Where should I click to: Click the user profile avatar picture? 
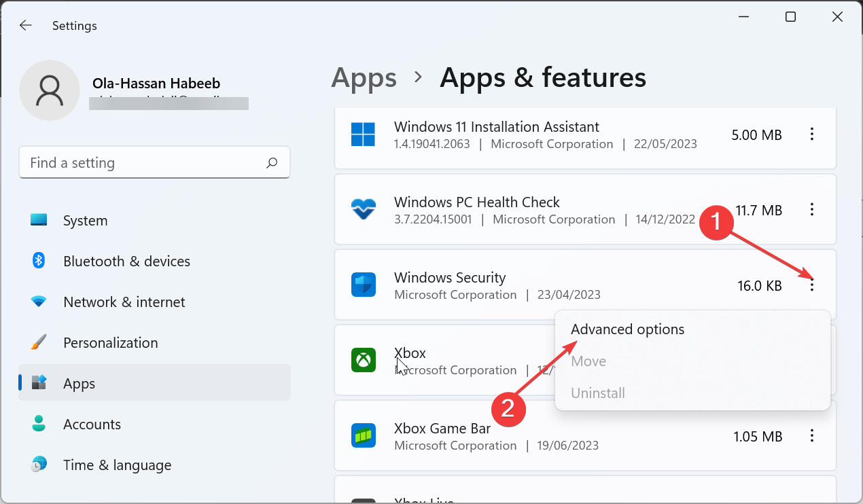click(50, 90)
